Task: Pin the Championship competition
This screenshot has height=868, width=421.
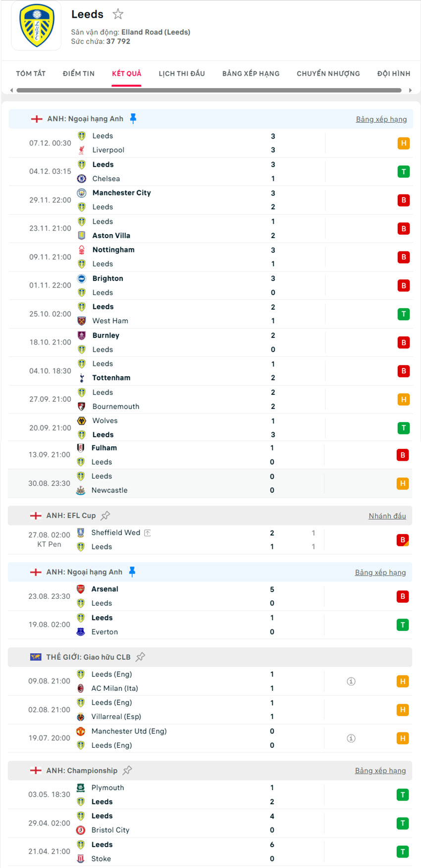Action: tap(127, 771)
